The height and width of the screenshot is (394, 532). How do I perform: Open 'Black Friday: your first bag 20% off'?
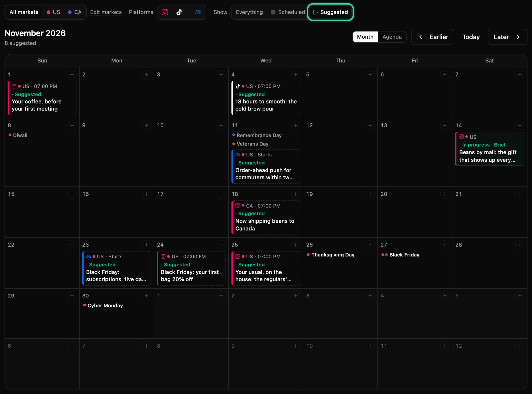click(191, 268)
